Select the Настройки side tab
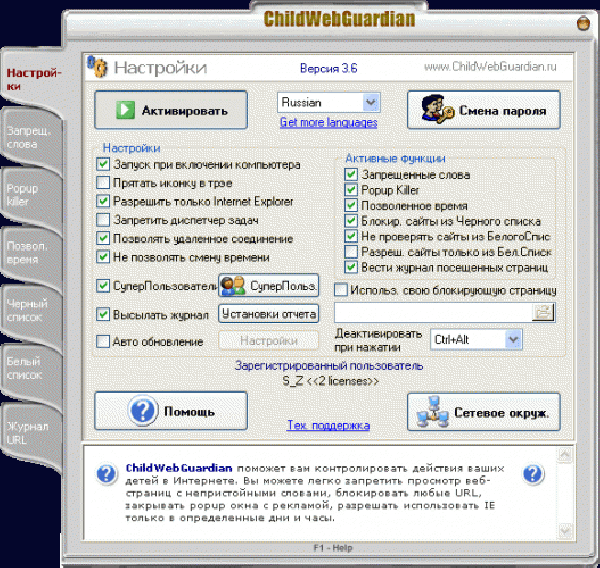 (x=33, y=79)
